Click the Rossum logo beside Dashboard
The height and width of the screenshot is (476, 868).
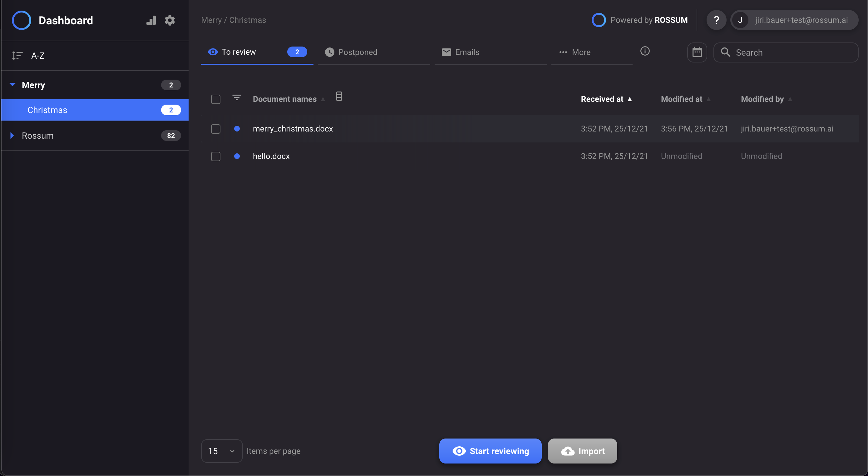pyautogui.click(x=21, y=20)
